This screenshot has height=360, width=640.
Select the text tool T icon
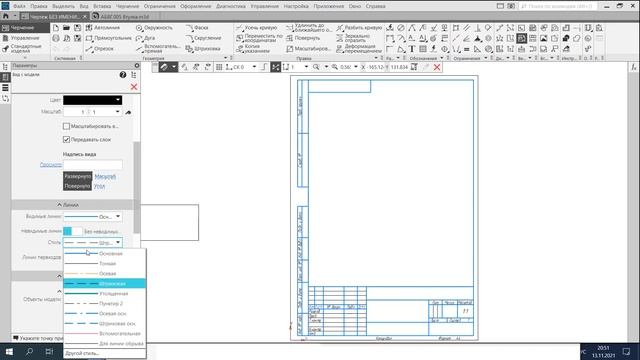coord(412,49)
